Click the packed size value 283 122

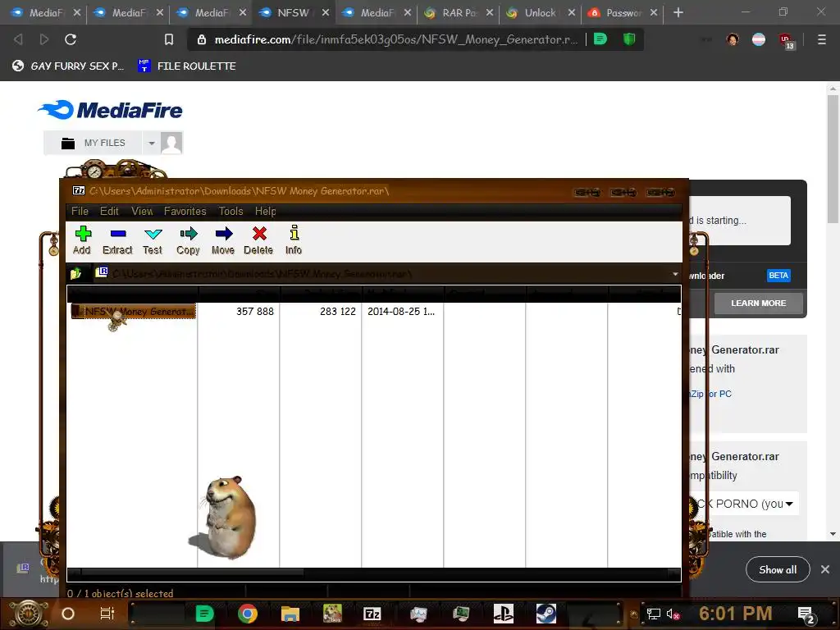tap(337, 311)
